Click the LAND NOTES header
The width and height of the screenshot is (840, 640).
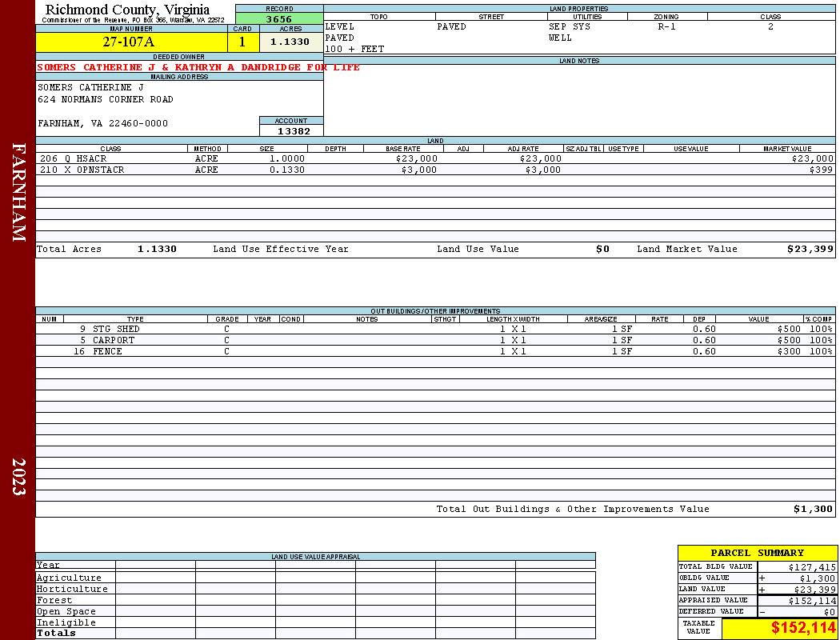579,61
